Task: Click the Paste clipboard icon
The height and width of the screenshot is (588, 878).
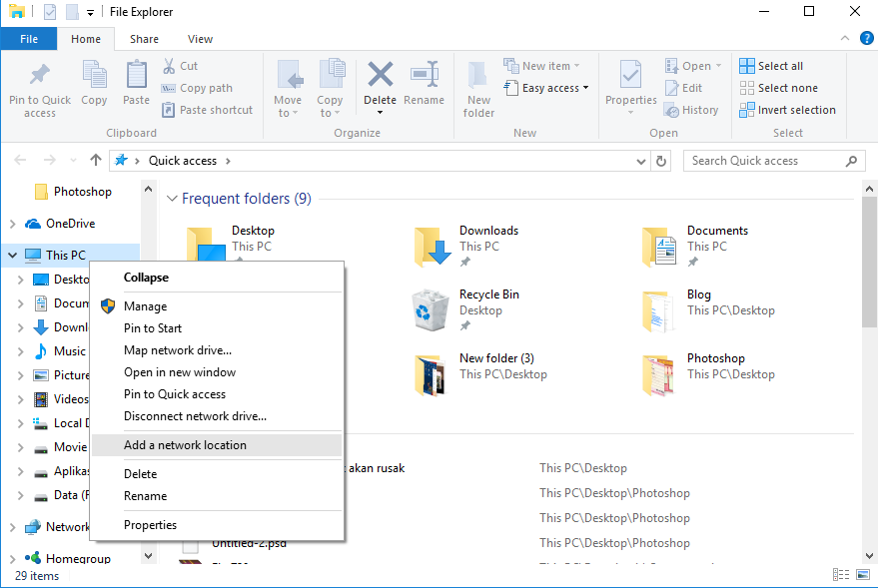Action: tap(136, 75)
